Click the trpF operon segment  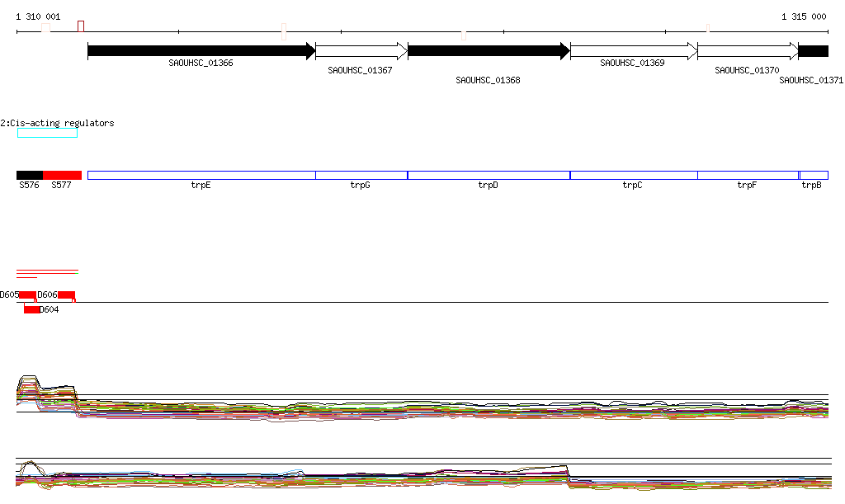pos(748,175)
